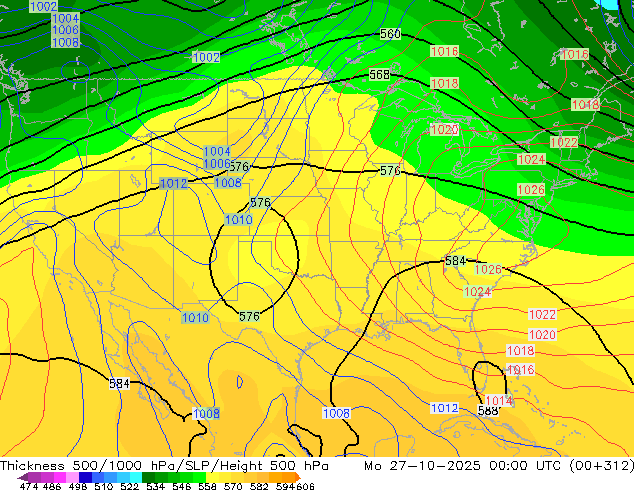Click the dark blue swatch in the thickness legend
The width and height of the screenshot is (634, 490).
point(85,477)
